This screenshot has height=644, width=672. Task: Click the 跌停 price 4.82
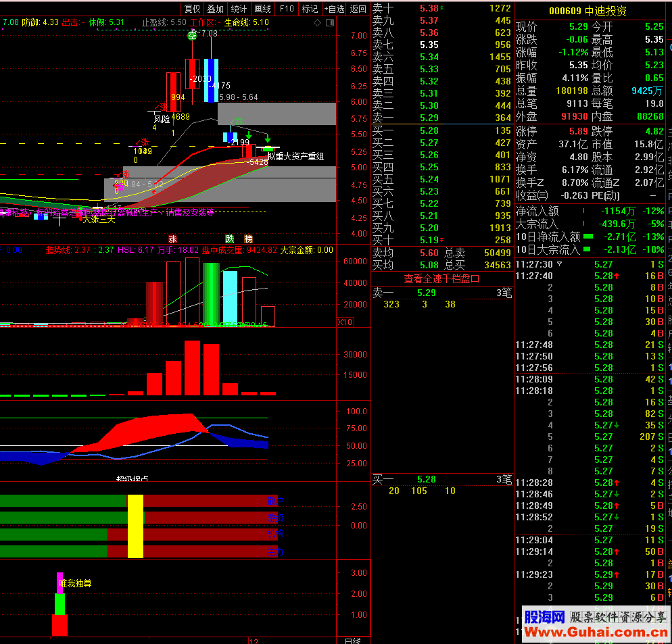coord(654,131)
